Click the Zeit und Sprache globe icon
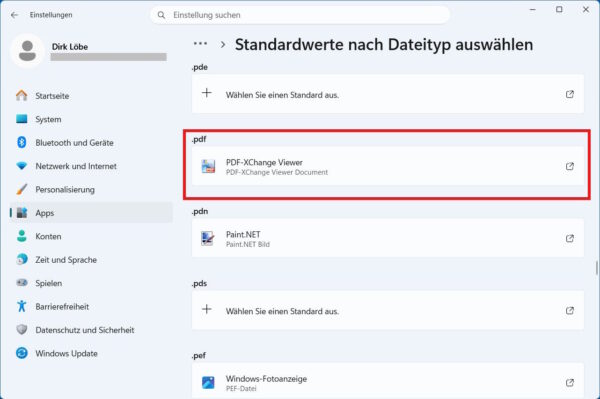The width and height of the screenshot is (600, 399). click(x=22, y=259)
